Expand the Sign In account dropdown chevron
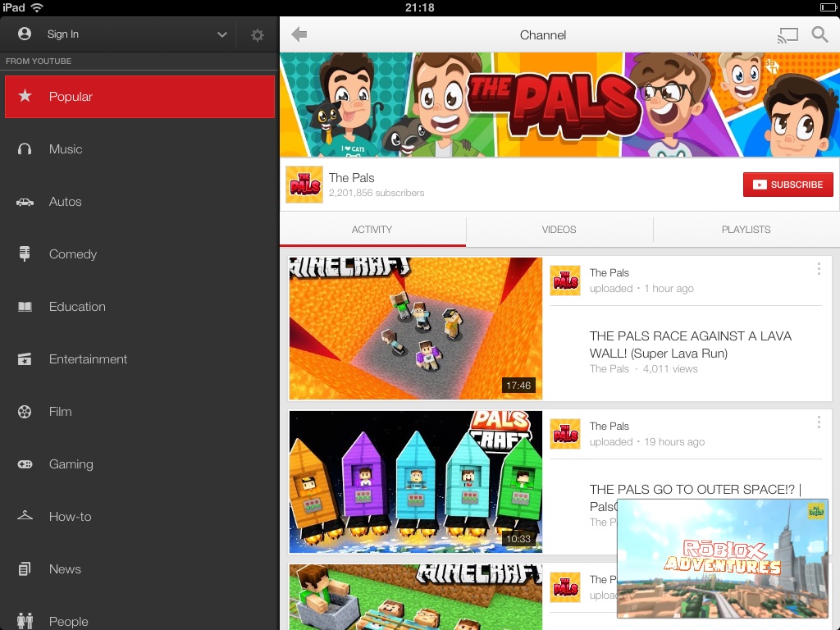 [221, 34]
